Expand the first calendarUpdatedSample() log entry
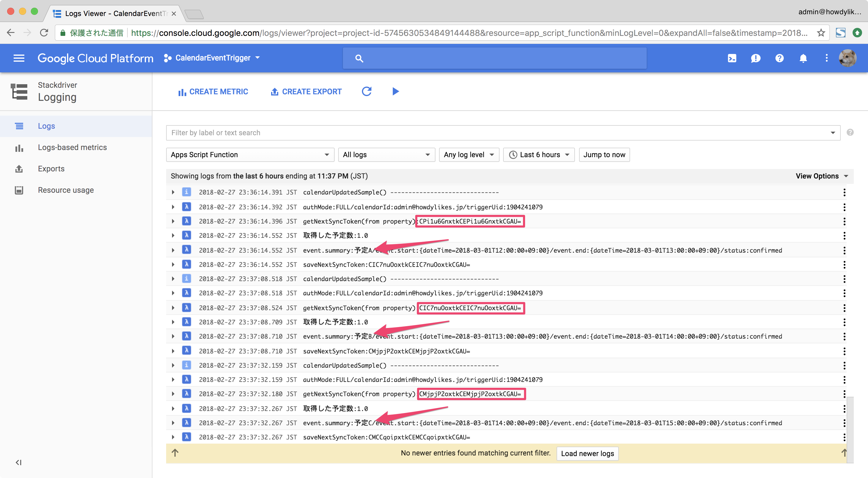The height and width of the screenshot is (478, 868). click(173, 192)
